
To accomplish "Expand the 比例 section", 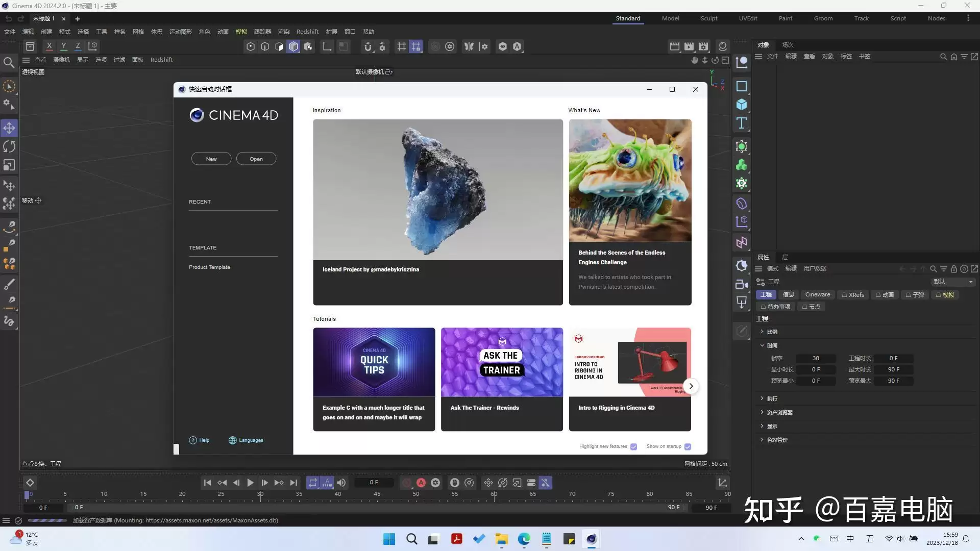I will 762,332.
